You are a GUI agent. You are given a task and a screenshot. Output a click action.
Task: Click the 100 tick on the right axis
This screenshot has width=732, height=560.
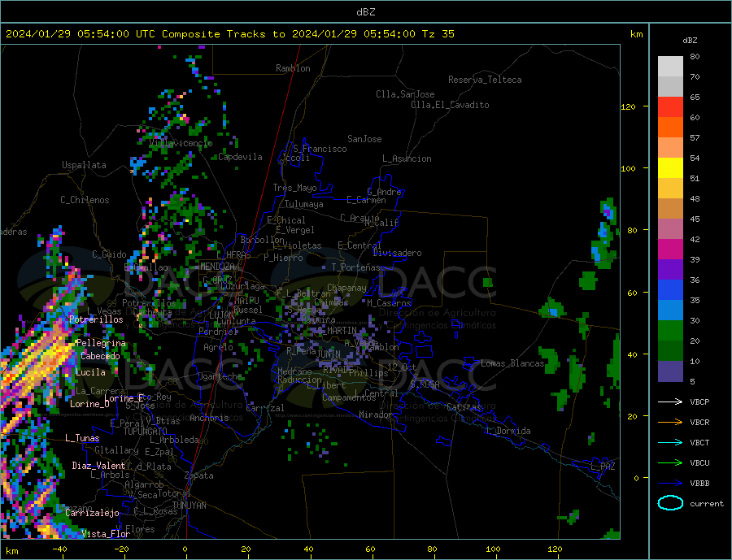[629, 168]
